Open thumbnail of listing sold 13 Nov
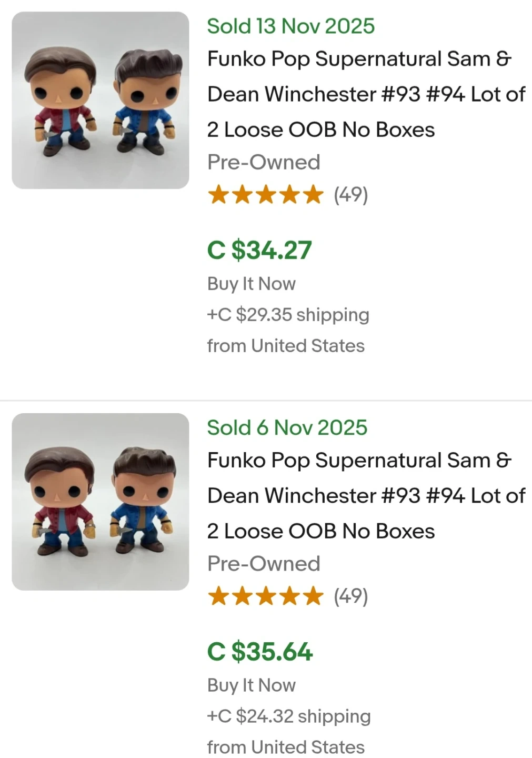 pyautogui.click(x=100, y=100)
